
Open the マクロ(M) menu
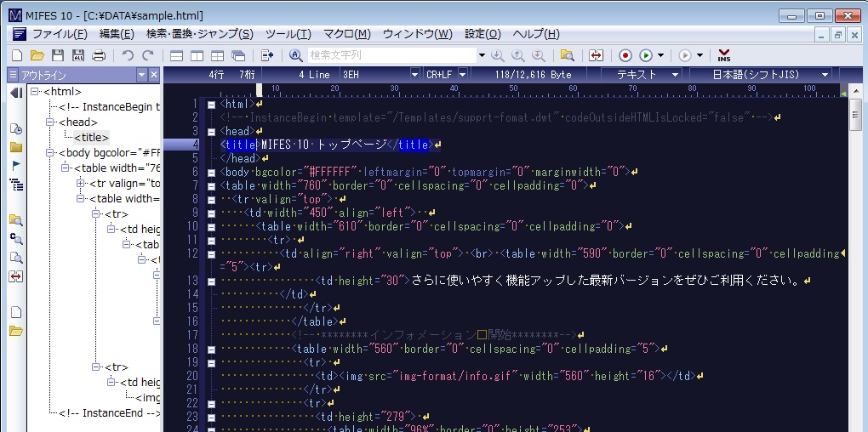(347, 34)
